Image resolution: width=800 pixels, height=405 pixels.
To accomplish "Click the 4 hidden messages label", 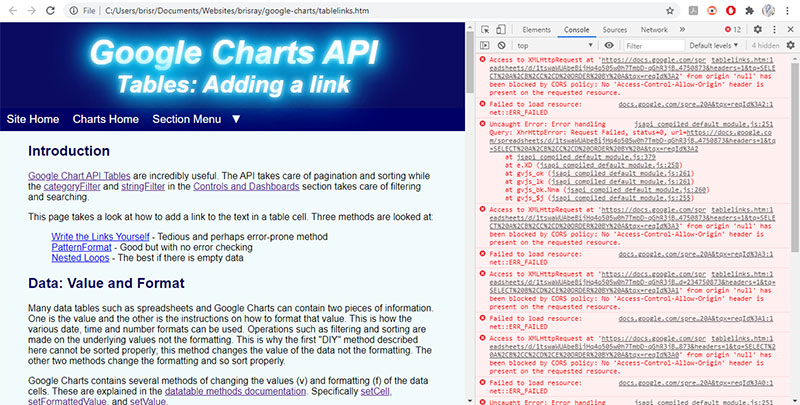I will pyautogui.click(x=765, y=45).
